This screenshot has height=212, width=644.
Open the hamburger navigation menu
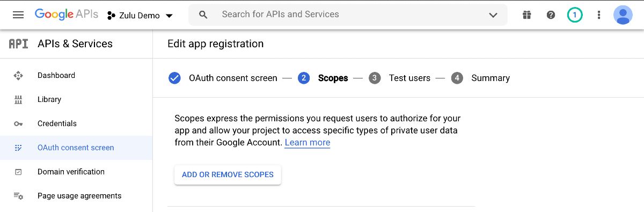[18, 15]
